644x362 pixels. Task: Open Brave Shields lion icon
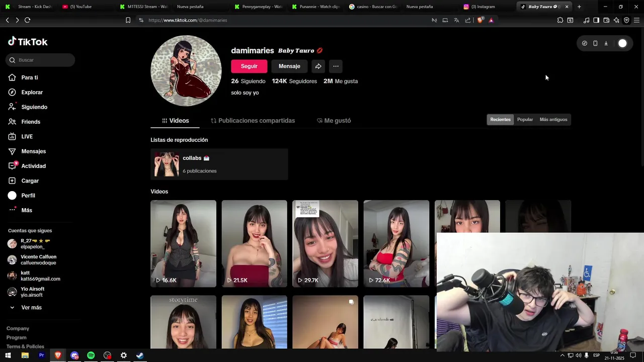(x=480, y=20)
